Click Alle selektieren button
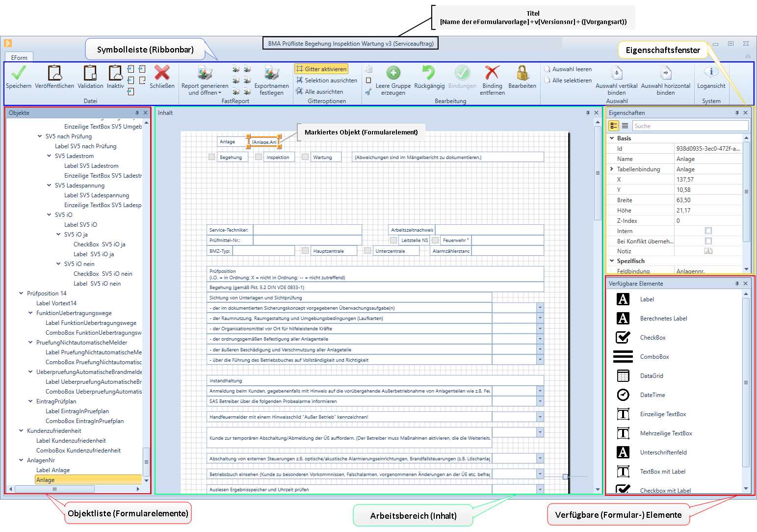Screen dimensions: 757x532 (x=571, y=80)
